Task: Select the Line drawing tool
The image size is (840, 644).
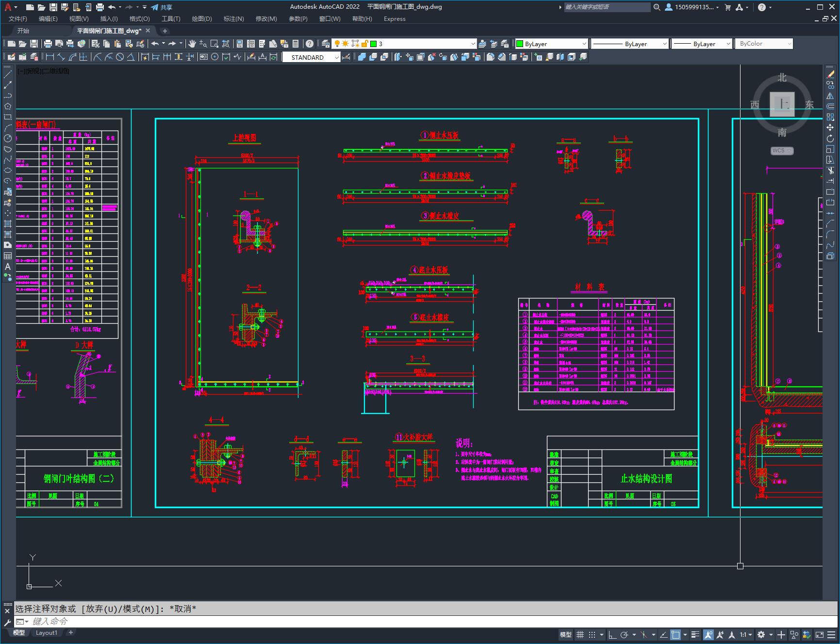Action: coord(8,75)
